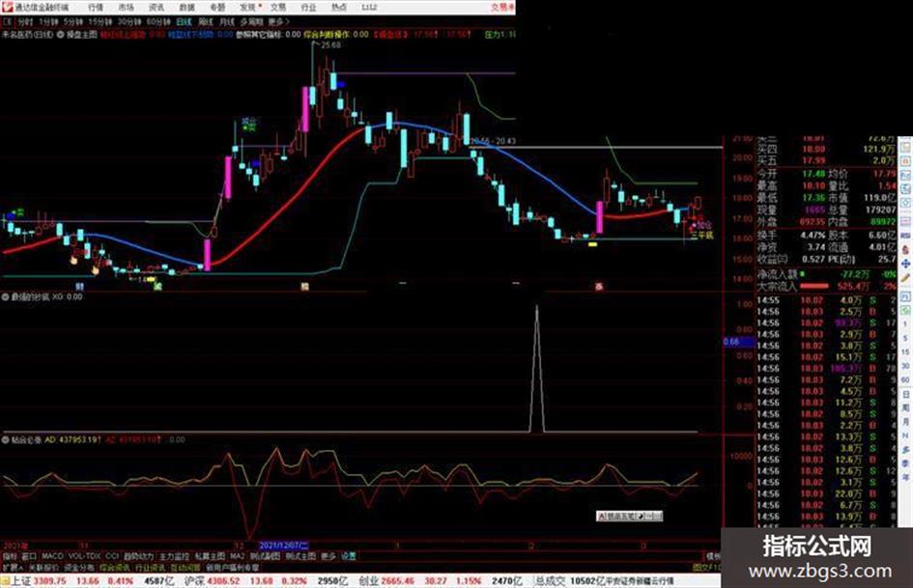Select the pencil drawing tool in sidebar
The height and width of the screenshot is (588, 913).
pos(905,278)
